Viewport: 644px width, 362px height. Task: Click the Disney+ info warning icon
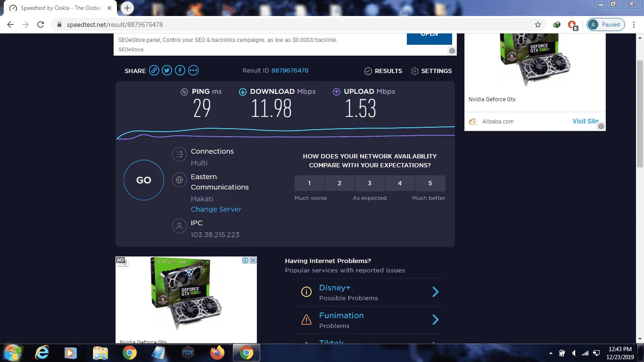(306, 292)
